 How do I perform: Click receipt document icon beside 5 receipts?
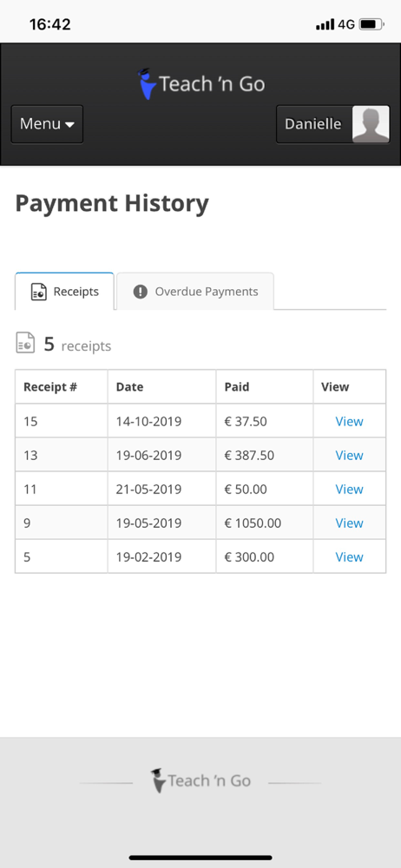25,343
